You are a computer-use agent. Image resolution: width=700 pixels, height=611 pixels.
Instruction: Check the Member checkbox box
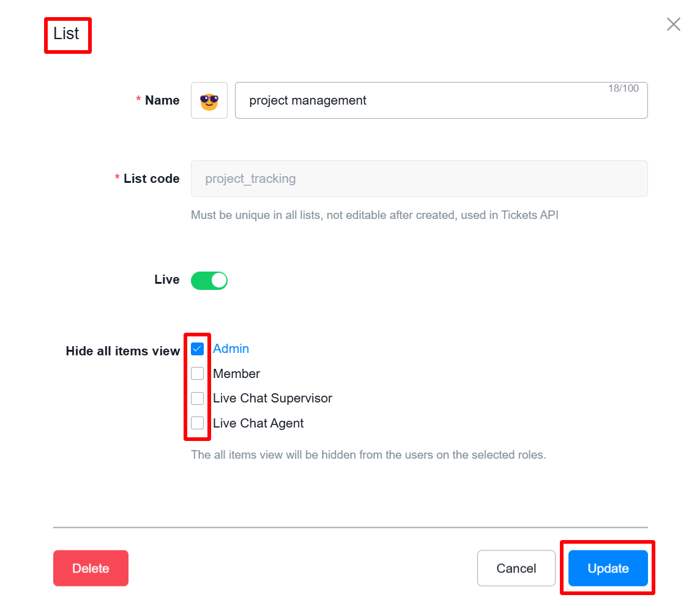(x=197, y=374)
